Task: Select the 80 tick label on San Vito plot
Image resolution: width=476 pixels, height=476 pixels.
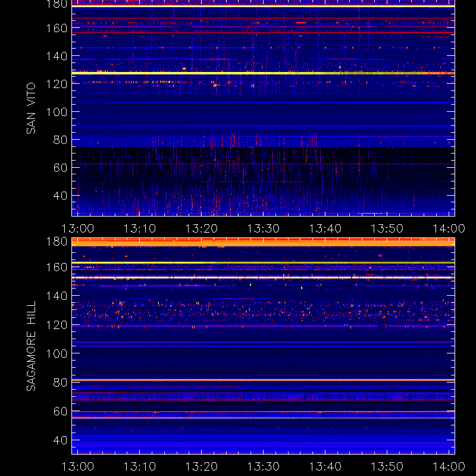Action: tap(60, 140)
